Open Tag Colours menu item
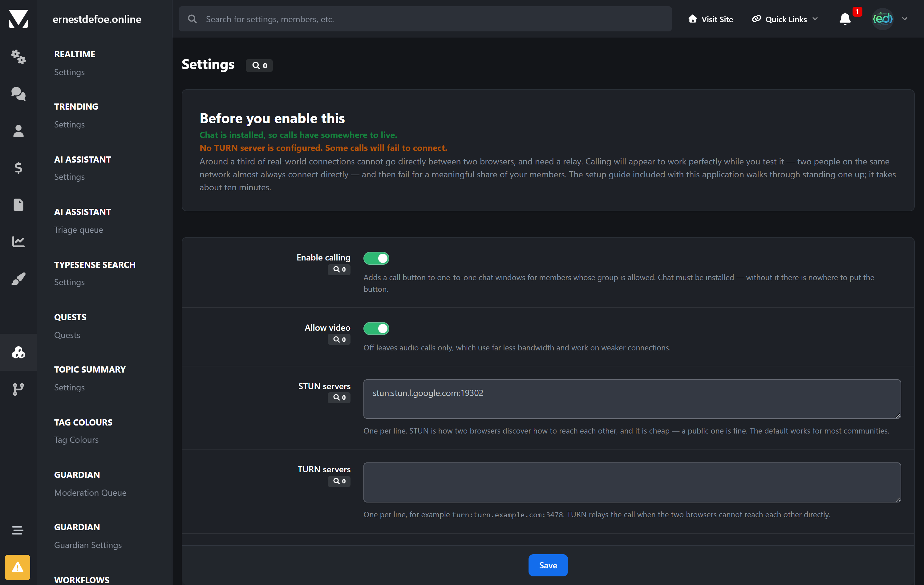Screen dimensions: 924x585 (76, 440)
